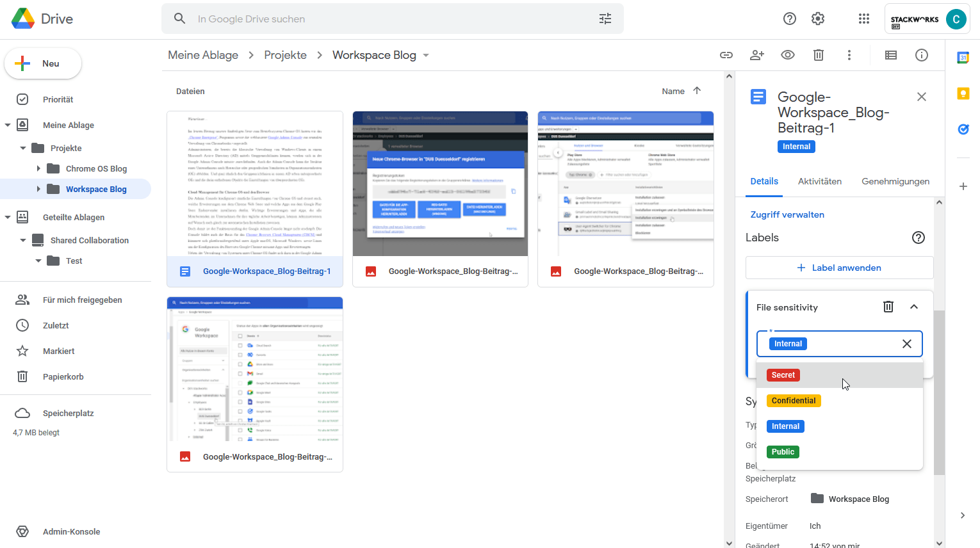The width and height of the screenshot is (980, 548).
Task: Add a side panel add-on with plus
Action: (963, 186)
